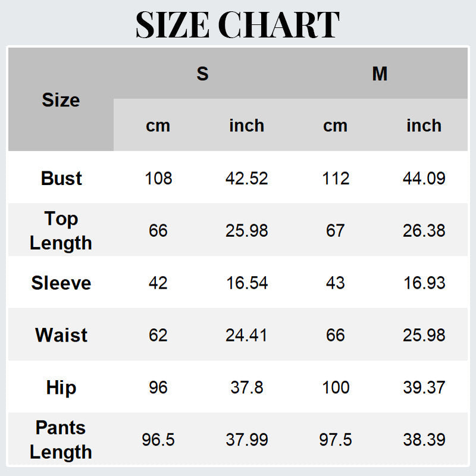
Task: Click the Hip row label
Action: click(61, 387)
